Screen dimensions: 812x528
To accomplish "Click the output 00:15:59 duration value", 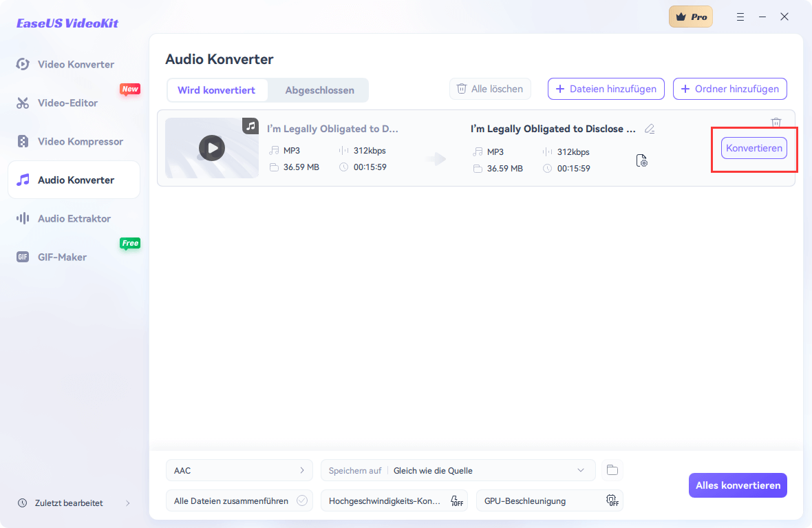I will tap(574, 169).
